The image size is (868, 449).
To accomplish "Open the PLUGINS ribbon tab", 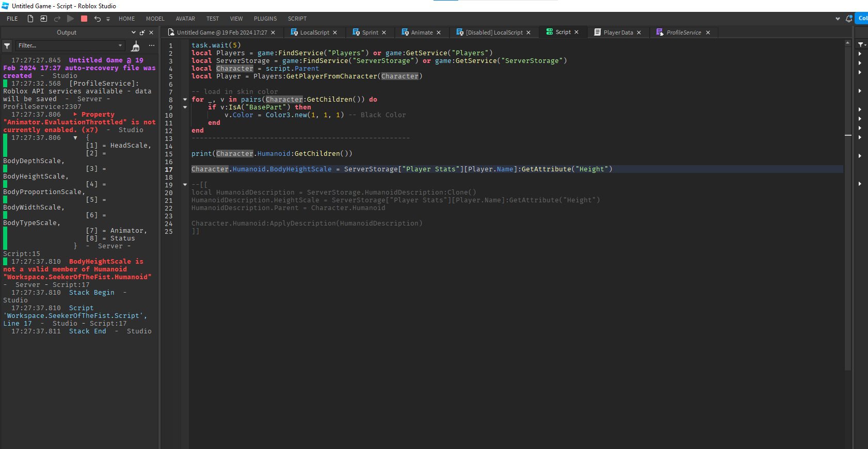I will (265, 19).
